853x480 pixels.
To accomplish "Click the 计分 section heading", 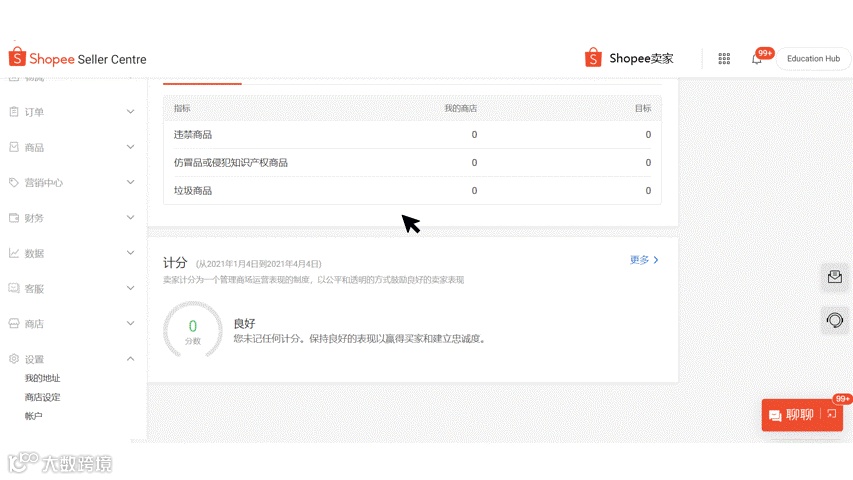I will point(175,263).
